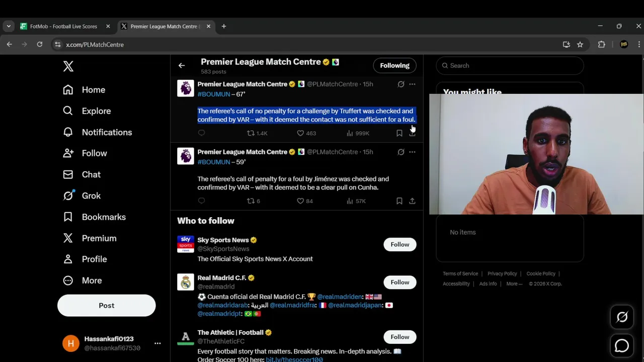644x362 pixels.
Task: Open Privacy Policy link
Action: tap(502, 274)
